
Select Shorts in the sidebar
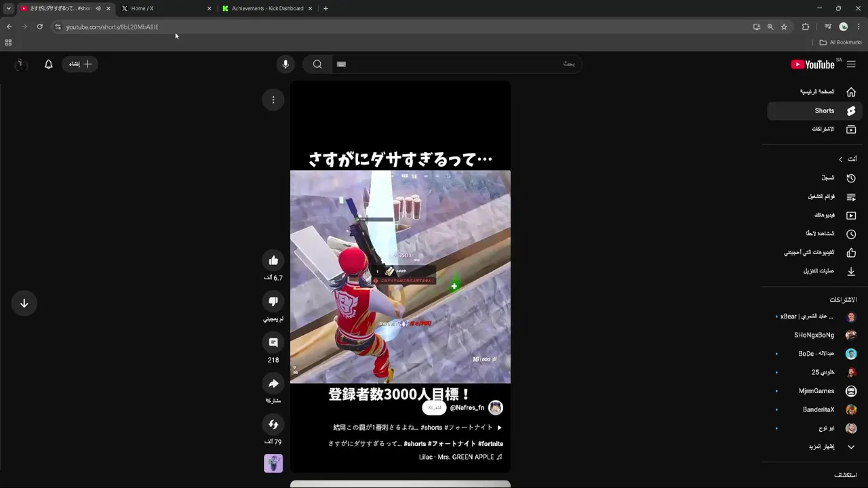pos(814,110)
